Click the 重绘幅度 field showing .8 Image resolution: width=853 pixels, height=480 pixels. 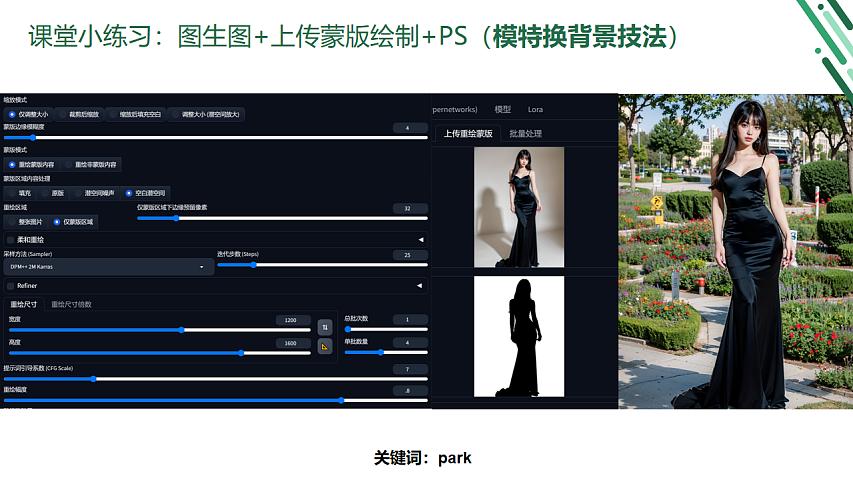(410, 391)
